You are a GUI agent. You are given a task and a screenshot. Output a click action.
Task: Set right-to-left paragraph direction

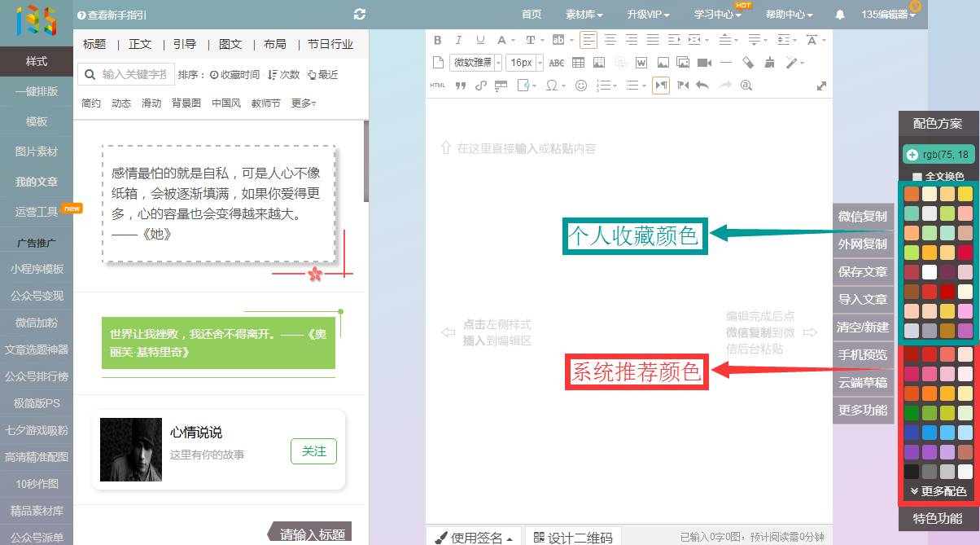click(683, 86)
